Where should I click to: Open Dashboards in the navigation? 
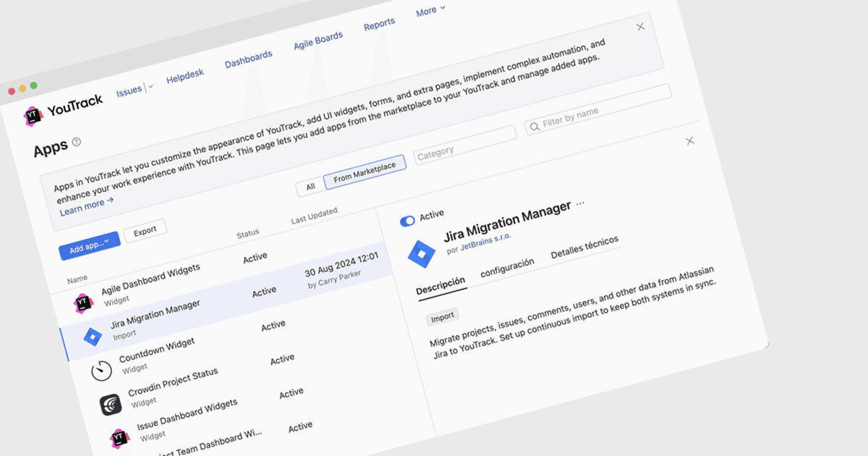click(x=248, y=59)
